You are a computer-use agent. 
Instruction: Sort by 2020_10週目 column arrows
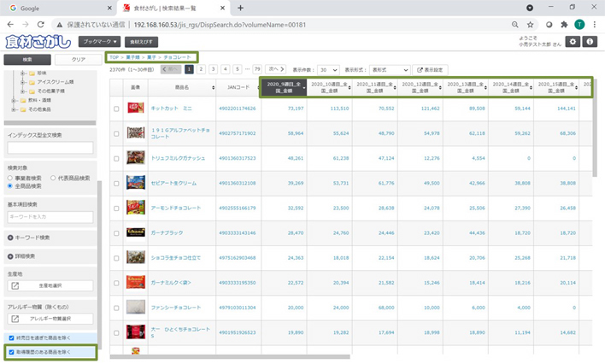(349, 88)
